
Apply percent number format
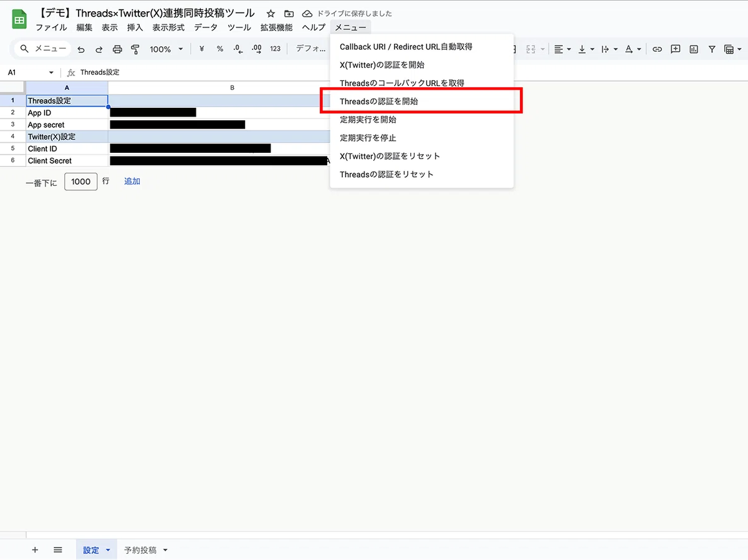click(x=220, y=49)
